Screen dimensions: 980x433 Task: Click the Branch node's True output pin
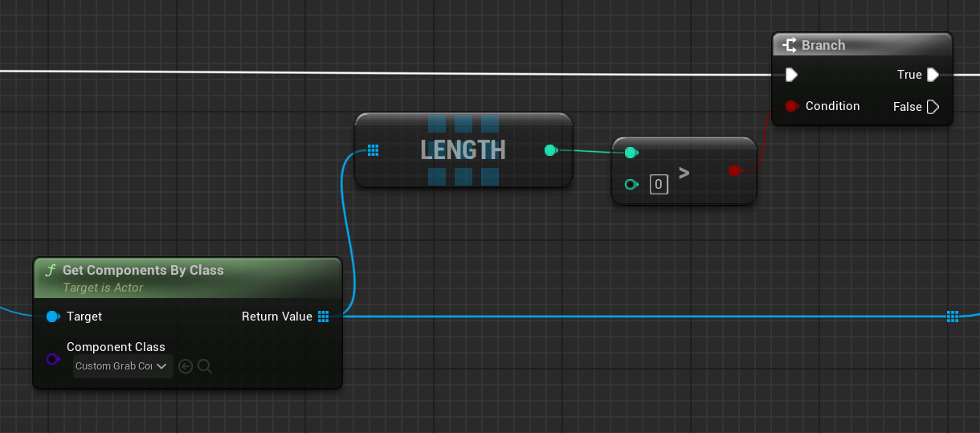(x=933, y=75)
